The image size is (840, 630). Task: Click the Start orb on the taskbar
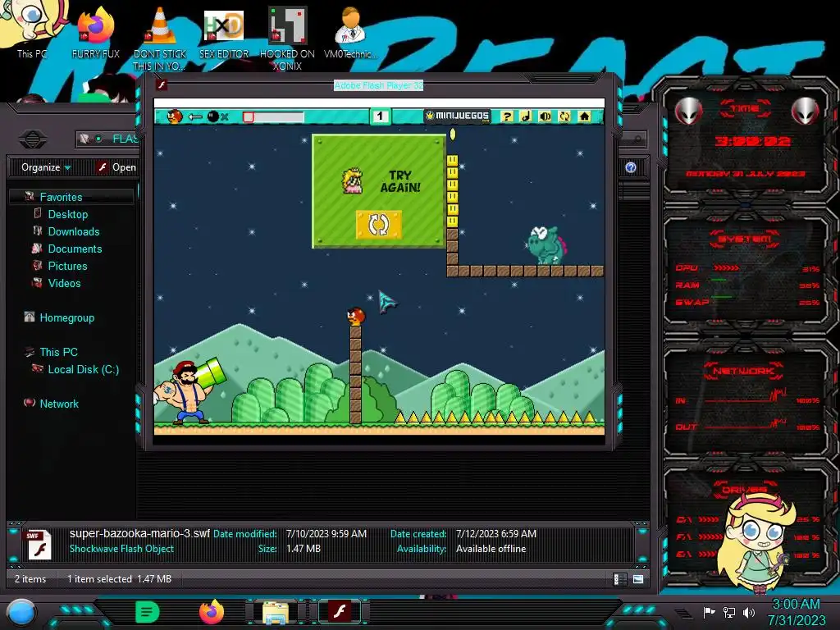(x=21, y=612)
